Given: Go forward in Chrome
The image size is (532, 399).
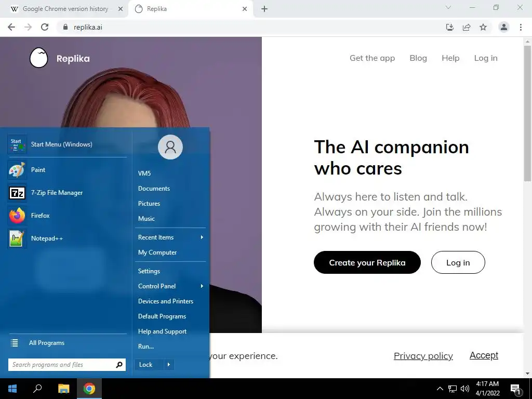Looking at the screenshot, I should point(28,27).
